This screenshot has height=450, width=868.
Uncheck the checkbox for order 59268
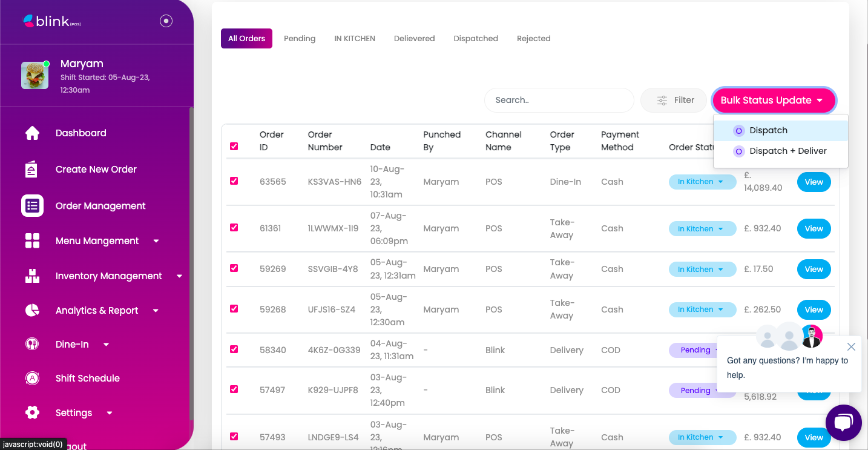coord(234,309)
